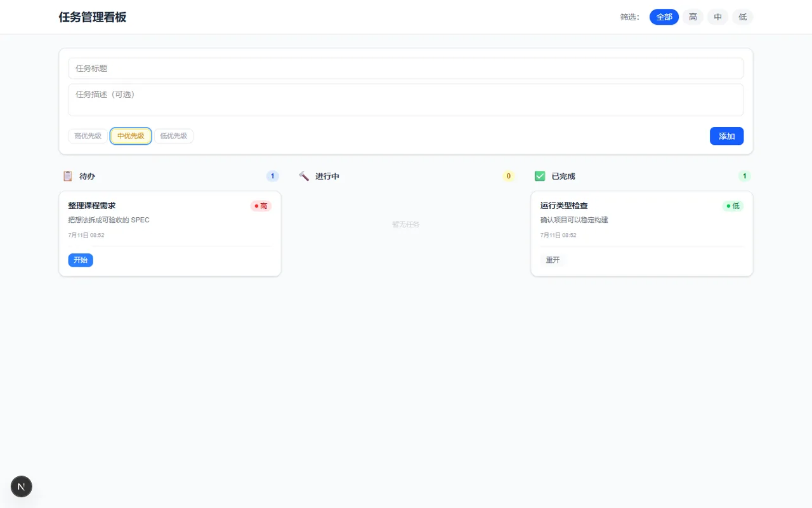Click the red 高 priority badge on task card

pyautogui.click(x=261, y=206)
